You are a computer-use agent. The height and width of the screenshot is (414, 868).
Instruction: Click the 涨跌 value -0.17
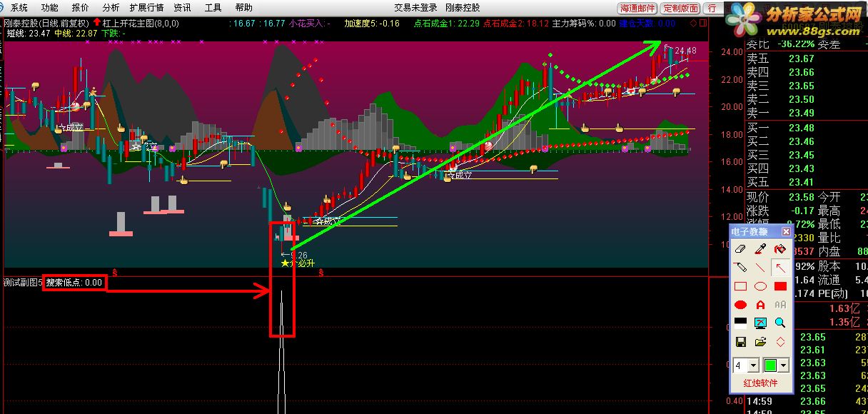(x=801, y=211)
